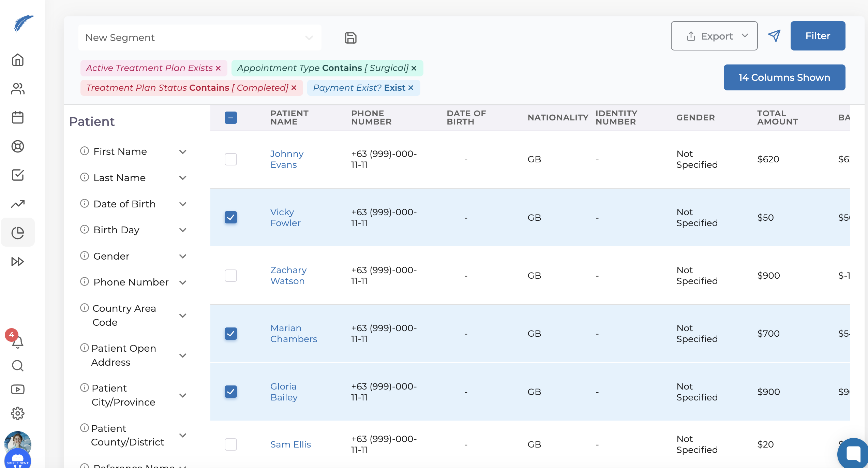Expand the Gender filter option

[183, 256]
